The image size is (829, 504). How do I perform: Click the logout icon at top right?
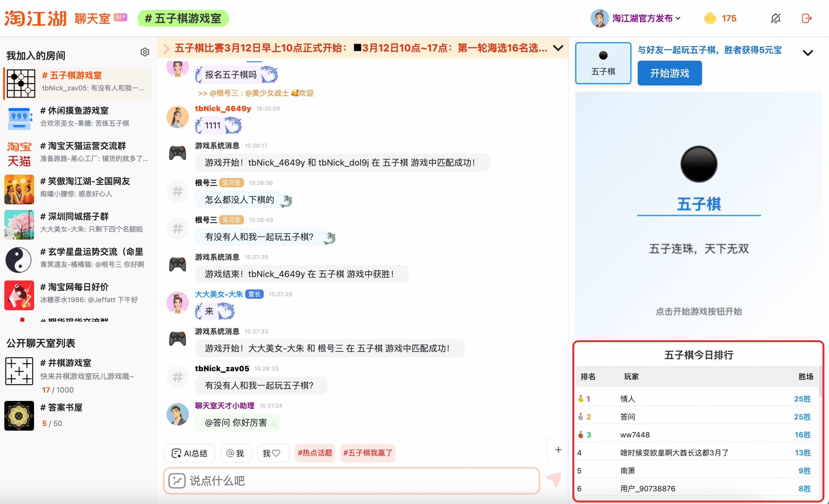[806, 18]
